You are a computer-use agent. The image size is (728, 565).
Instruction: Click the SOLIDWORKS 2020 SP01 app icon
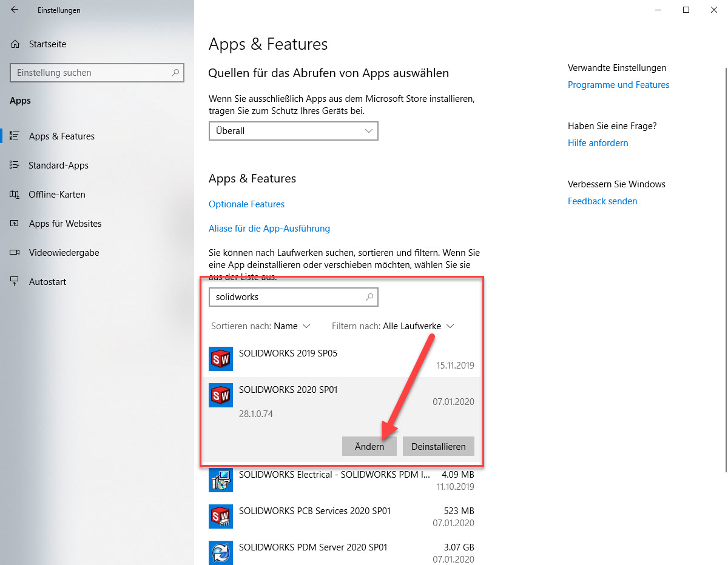point(221,395)
